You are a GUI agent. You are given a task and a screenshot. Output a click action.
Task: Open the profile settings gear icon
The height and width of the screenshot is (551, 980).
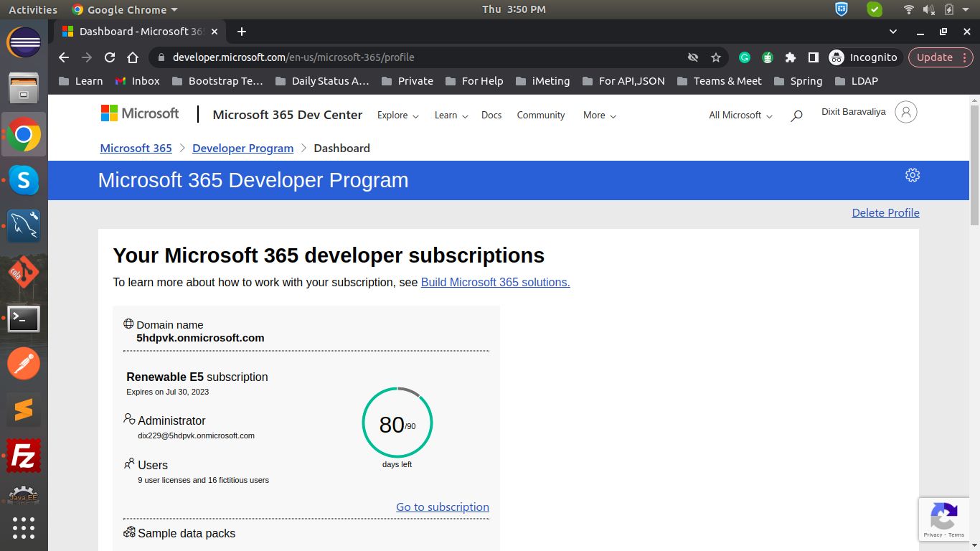tap(913, 175)
